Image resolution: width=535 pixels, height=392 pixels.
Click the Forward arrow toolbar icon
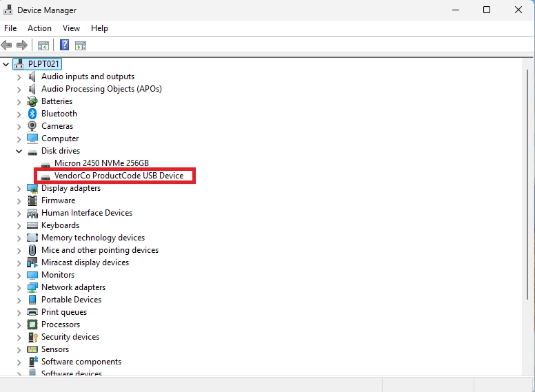22,45
